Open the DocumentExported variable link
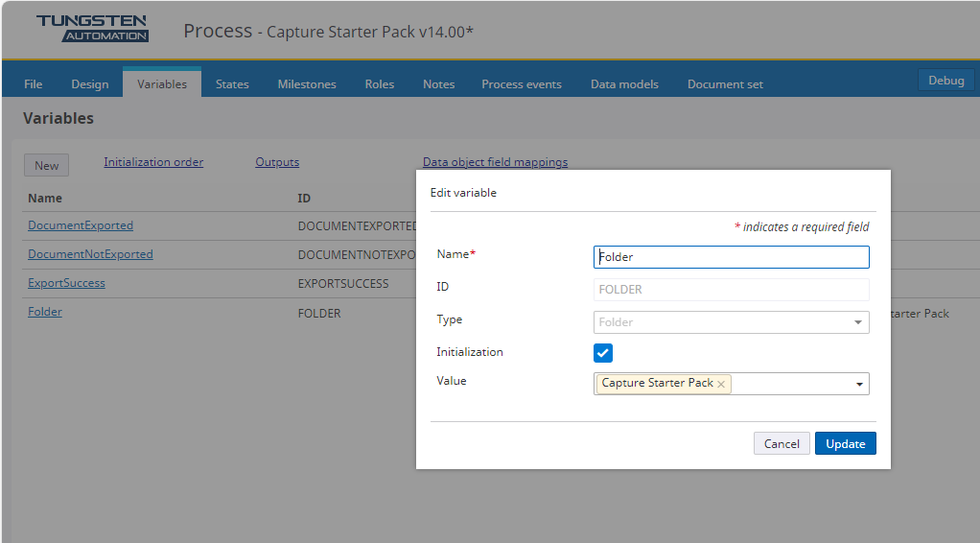980x543 pixels. [81, 225]
